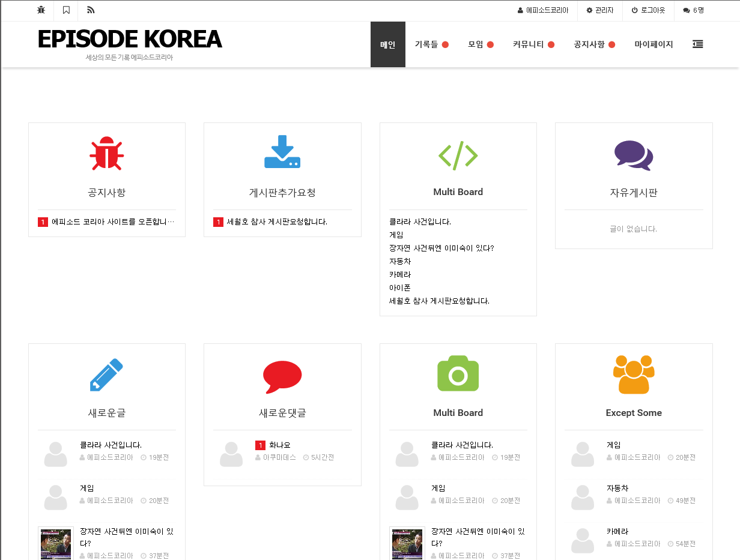Open the 마이페이지 menu item
The image size is (740, 560).
click(x=654, y=44)
